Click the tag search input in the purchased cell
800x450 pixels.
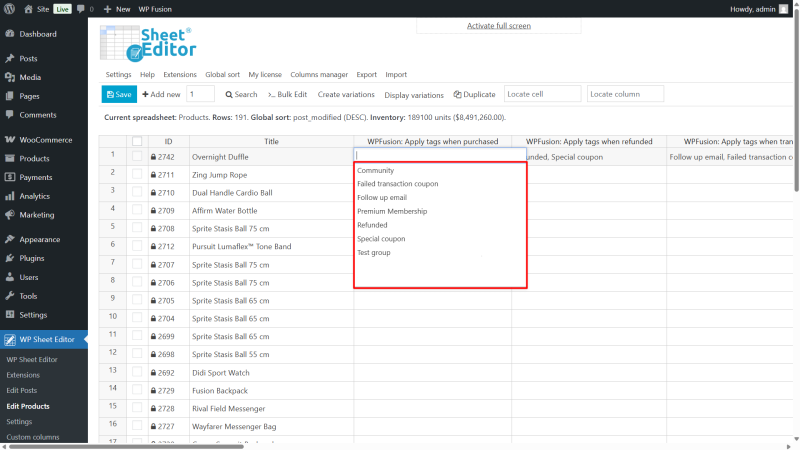point(440,155)
